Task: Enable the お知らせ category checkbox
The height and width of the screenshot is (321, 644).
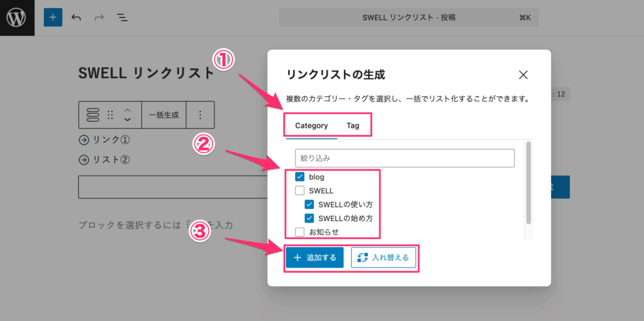Action: (300, 232)
